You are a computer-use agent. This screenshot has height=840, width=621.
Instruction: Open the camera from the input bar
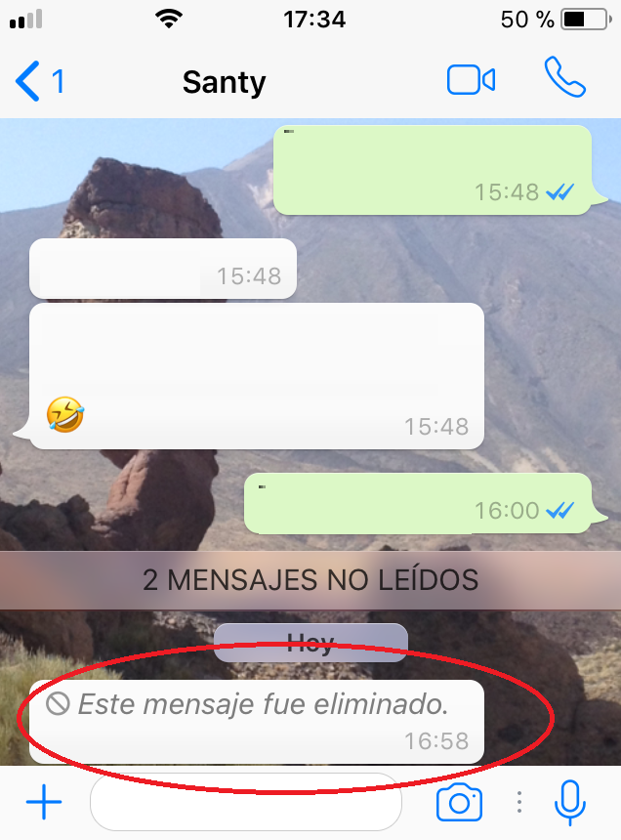(x=459, y=802)
